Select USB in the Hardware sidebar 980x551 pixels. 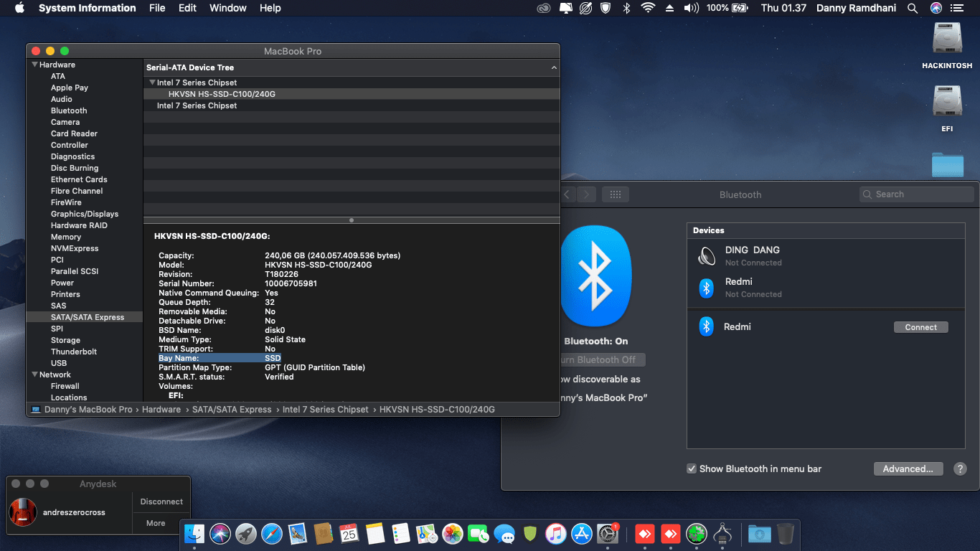tap(59, 363)
